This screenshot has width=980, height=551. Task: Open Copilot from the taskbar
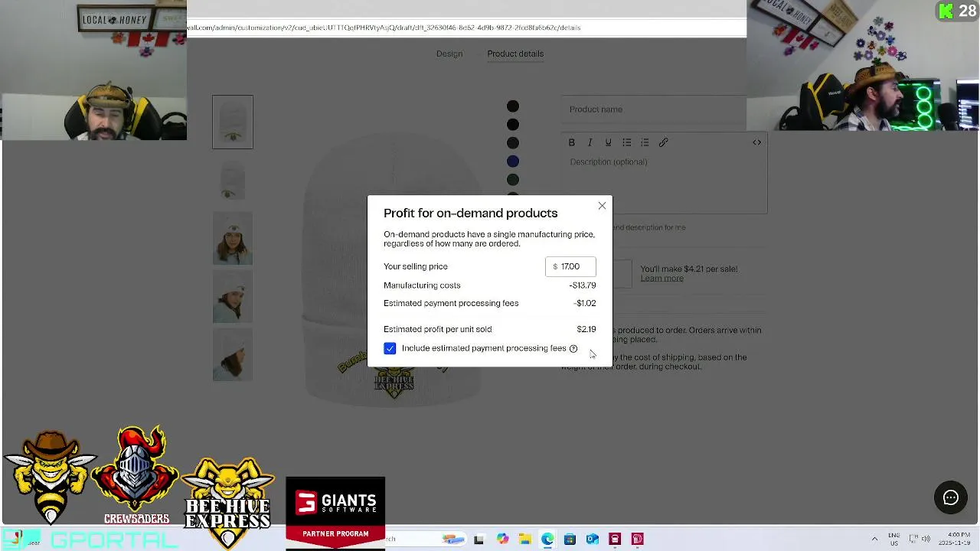[x=502, y=540]
